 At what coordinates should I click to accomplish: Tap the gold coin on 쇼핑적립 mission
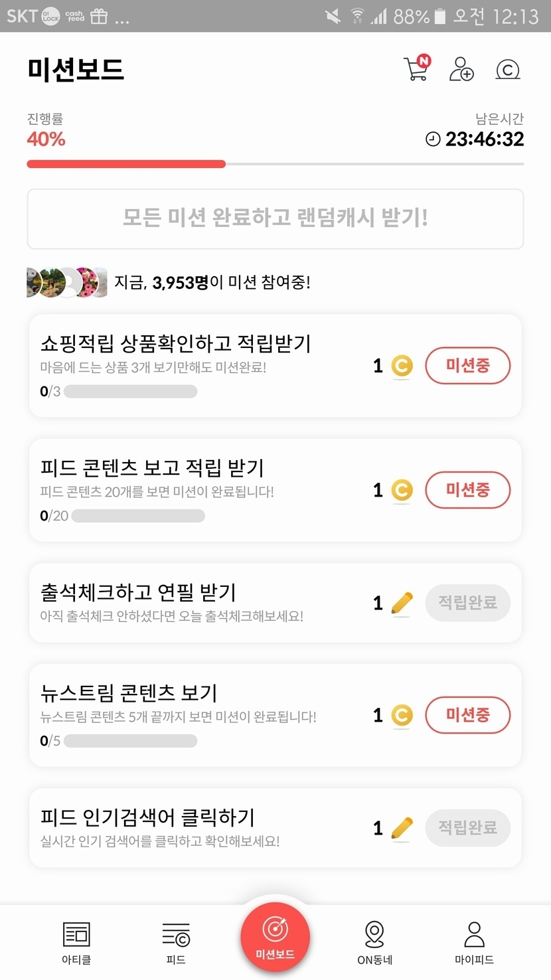tap(402, 366)
